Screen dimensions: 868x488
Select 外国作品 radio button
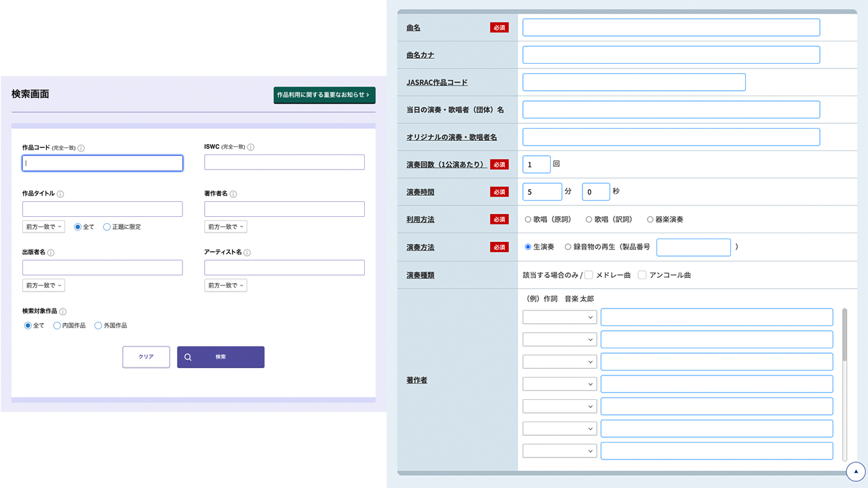click(98, 325)
